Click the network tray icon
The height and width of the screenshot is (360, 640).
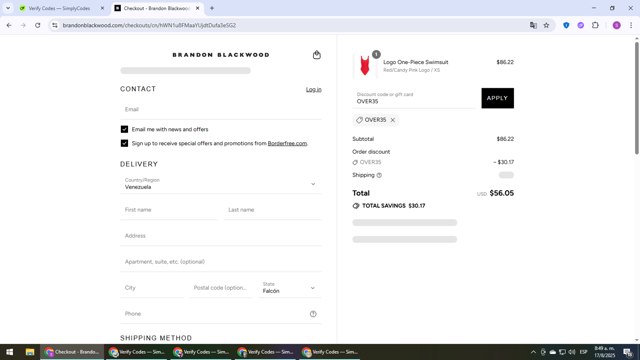(x=562, y=352)
